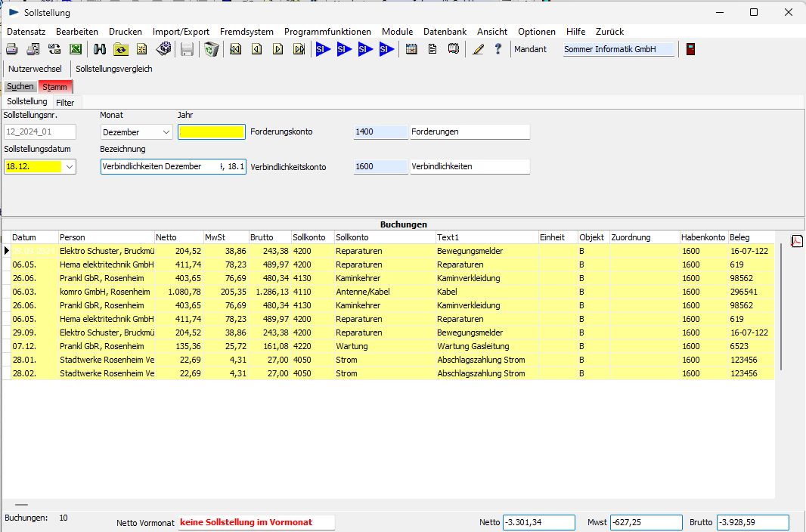This screenshot has width=806, height=532.
Task: Open the Programmfunktionen menu
Action: [x=327, y=32]
